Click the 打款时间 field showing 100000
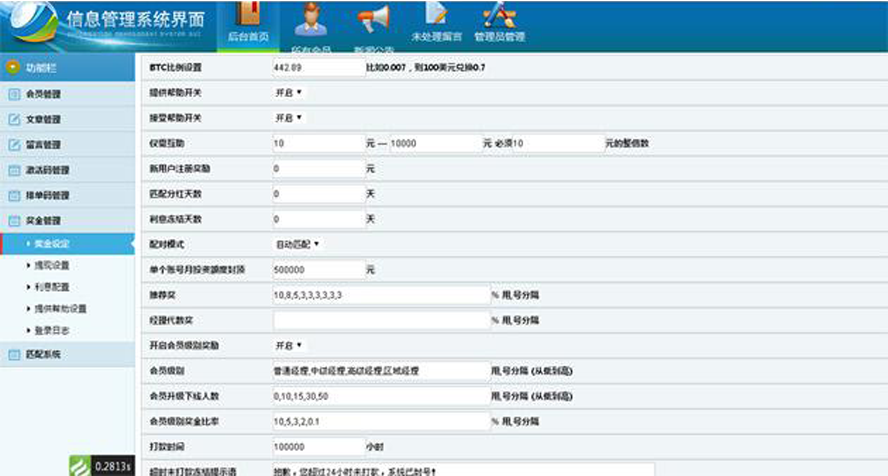This screenshot has width=888, height=476. (319, 447)
